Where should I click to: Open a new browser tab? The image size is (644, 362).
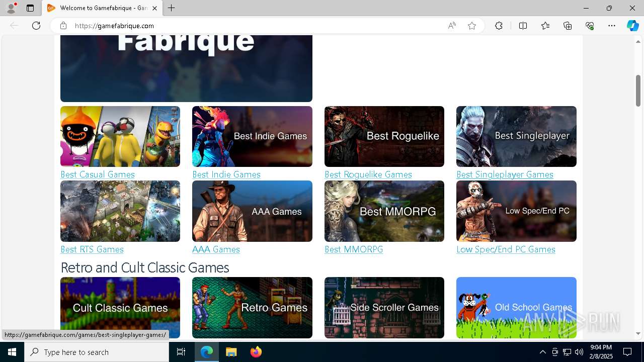(172, 8)
